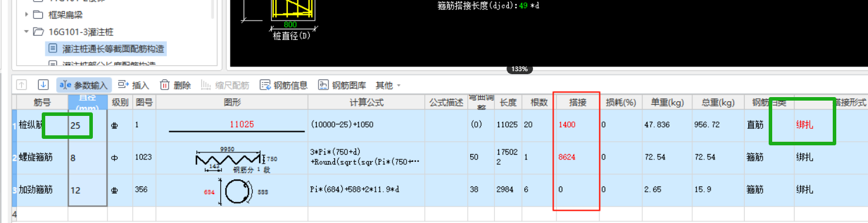Click lap value 8624 in red

tap(567, 158)
